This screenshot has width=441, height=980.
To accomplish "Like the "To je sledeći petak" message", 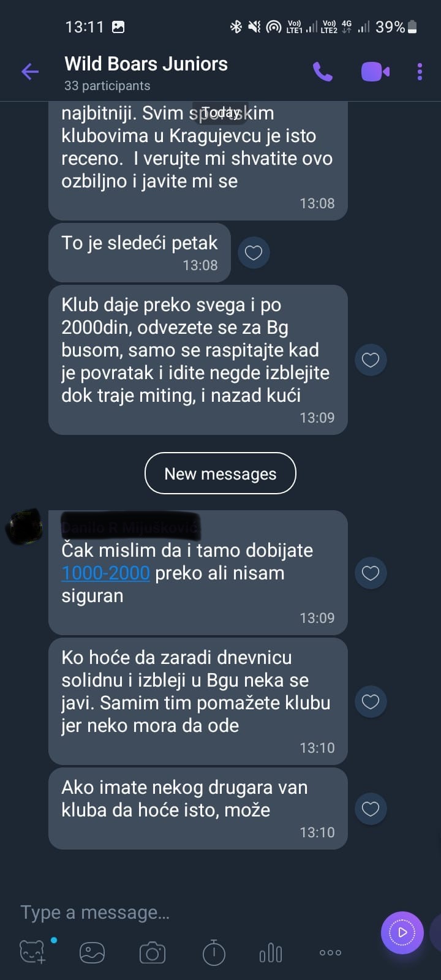I will [254, 252].
